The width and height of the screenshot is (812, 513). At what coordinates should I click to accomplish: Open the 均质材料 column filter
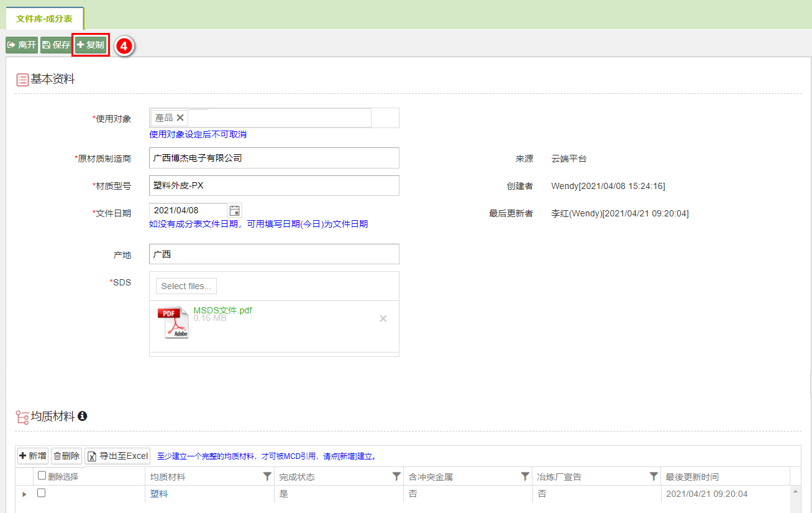point(267,476)
